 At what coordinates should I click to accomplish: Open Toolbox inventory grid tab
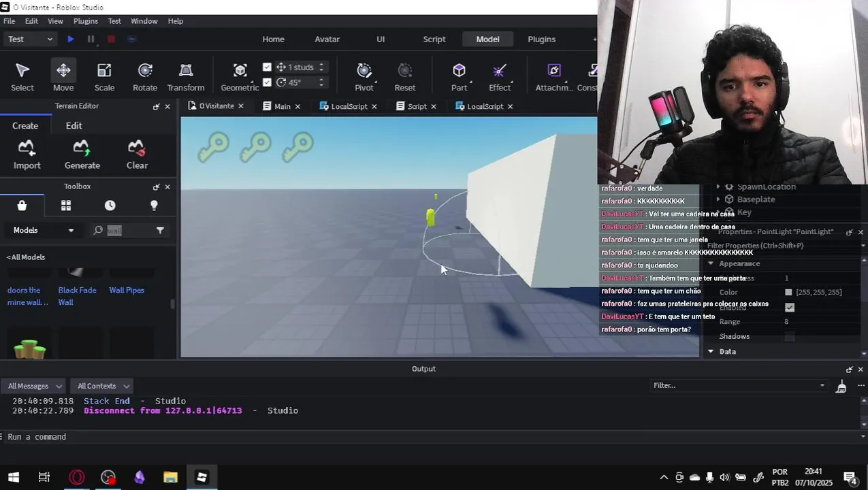point(66,206)
